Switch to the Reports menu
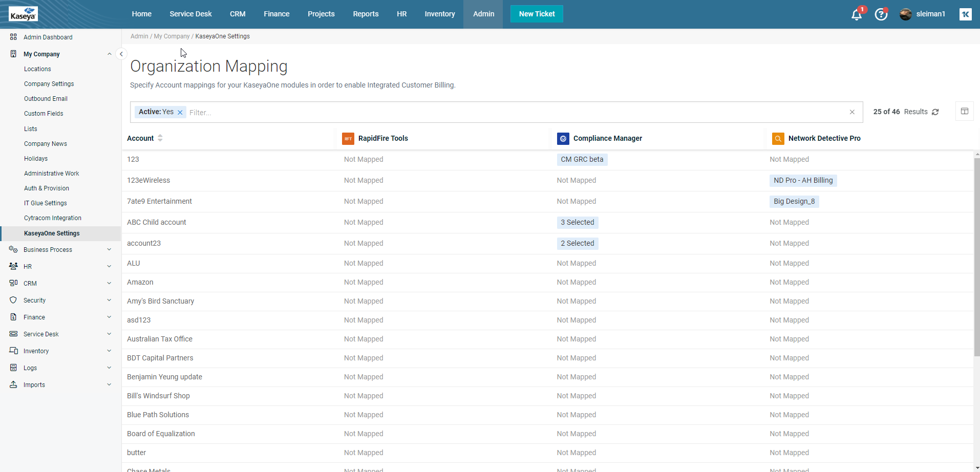 [366, 14]
